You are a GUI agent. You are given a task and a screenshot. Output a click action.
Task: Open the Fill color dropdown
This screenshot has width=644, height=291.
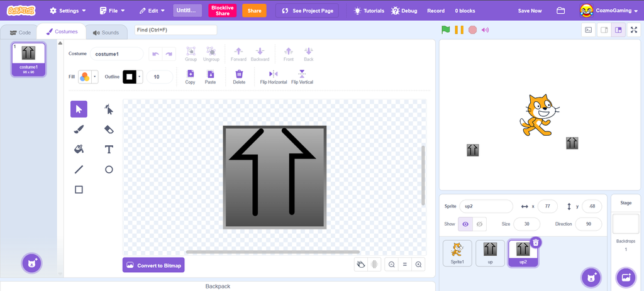coord(88,77)
